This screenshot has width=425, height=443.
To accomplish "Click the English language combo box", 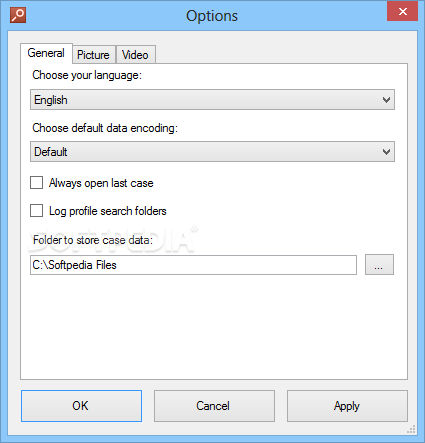I will (x=212, y=100).
